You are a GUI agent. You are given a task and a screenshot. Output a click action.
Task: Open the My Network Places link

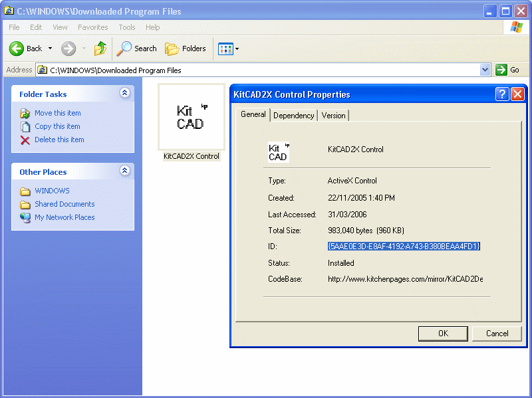click(x=65, y=217)
